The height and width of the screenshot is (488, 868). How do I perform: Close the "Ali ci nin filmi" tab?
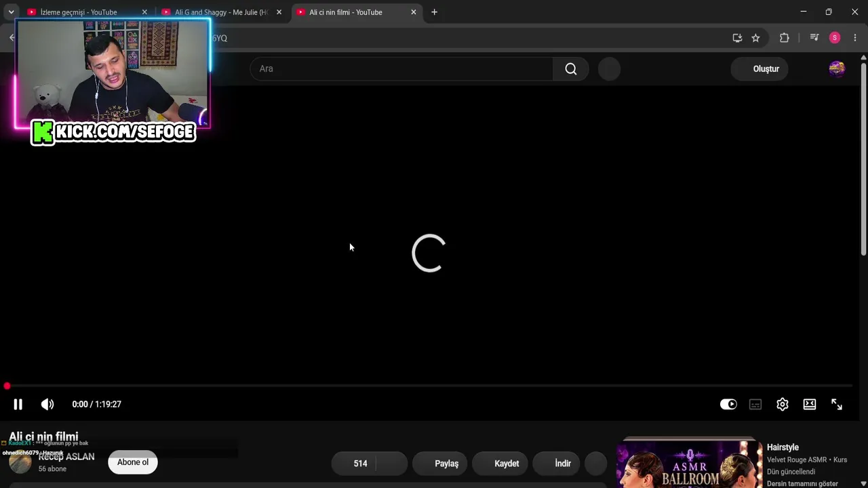tap(414, 12)
